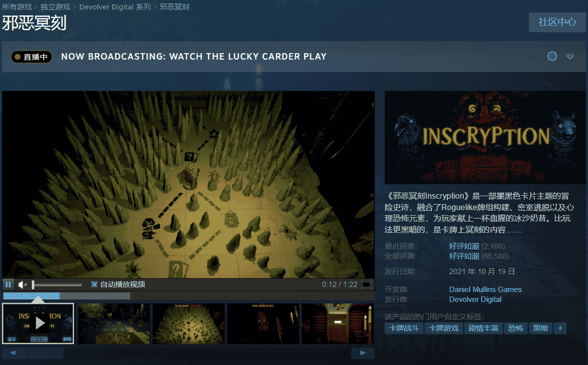Enter fullscreen video mode
Image resolution: width=588 pixels, height=365 pixels.
(x=366, y=285)
